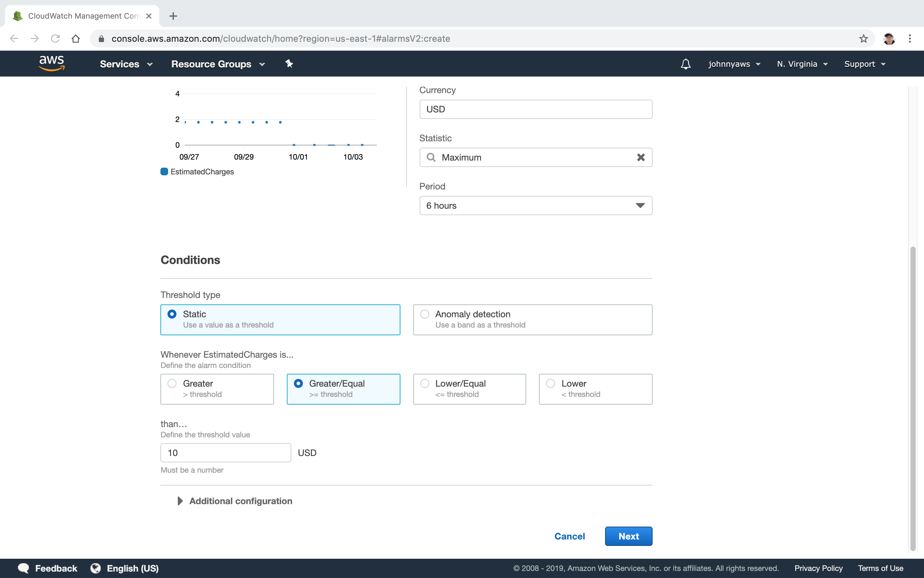Image resolution: width=924 pixels, height=578 pixels.
Task: Open a new browser tab with plus icon
Action: (x=173, y=16)
